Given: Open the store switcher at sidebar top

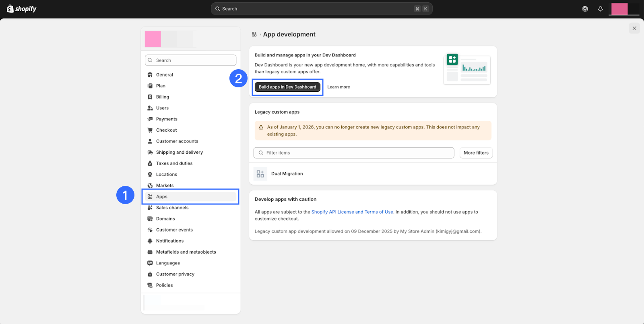Looking at the screenshot, I should 169,39.
